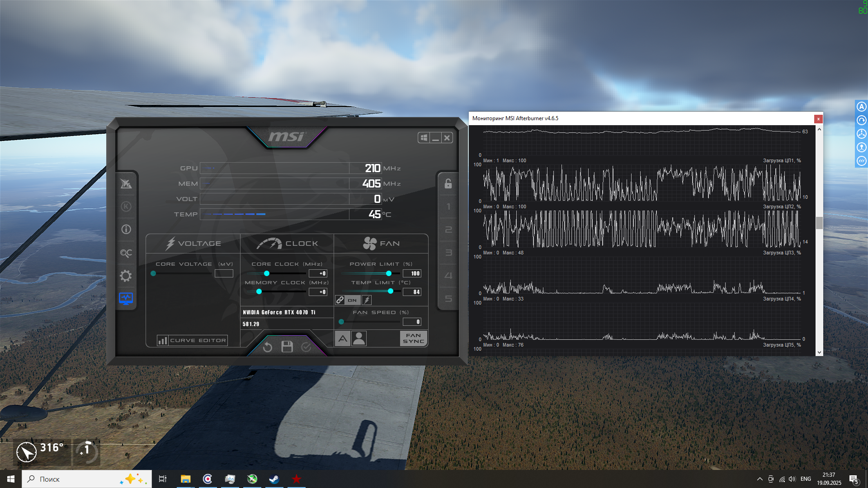
Task: Launch the OC Scanner icon
Action: click(x=126, y=253)
